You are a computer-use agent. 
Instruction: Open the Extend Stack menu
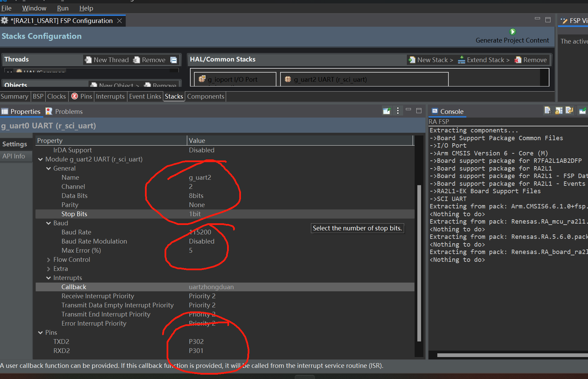(x=483, y=60)
